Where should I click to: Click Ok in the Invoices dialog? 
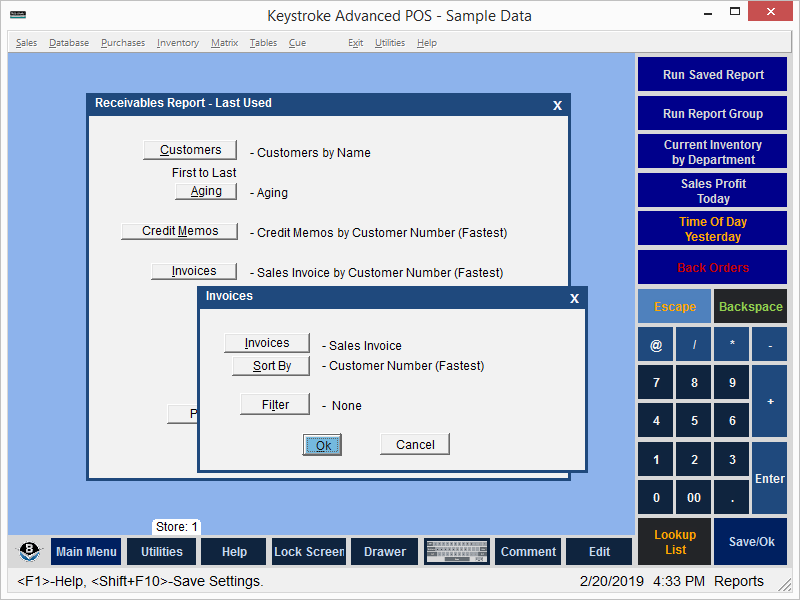coord(322,445)
